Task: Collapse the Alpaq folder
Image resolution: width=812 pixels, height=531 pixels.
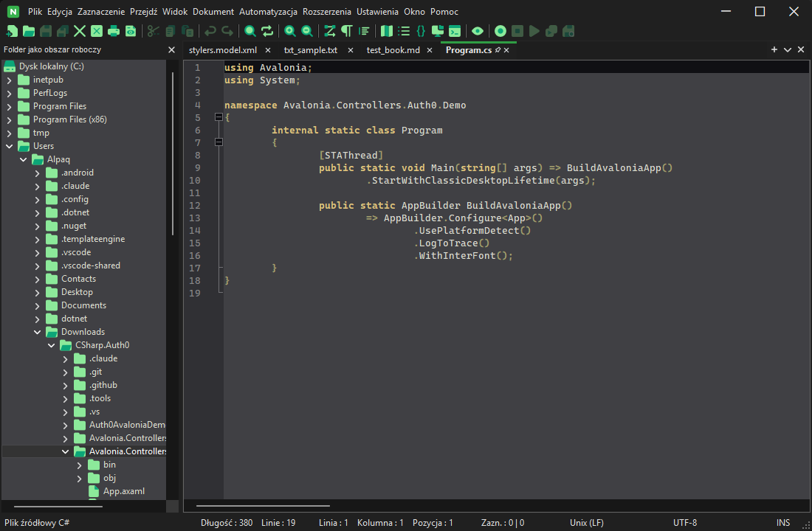Action: tap(24, 159)
